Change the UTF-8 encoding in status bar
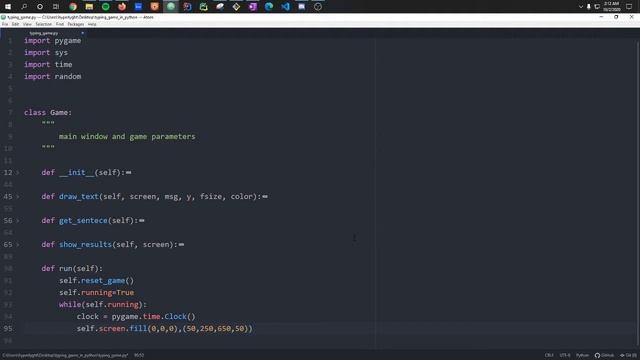Screen dimensions: 640x360 565,356
